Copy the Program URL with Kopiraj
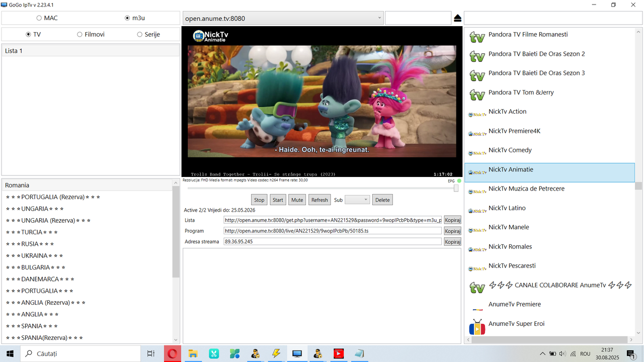 coord(452,231)
